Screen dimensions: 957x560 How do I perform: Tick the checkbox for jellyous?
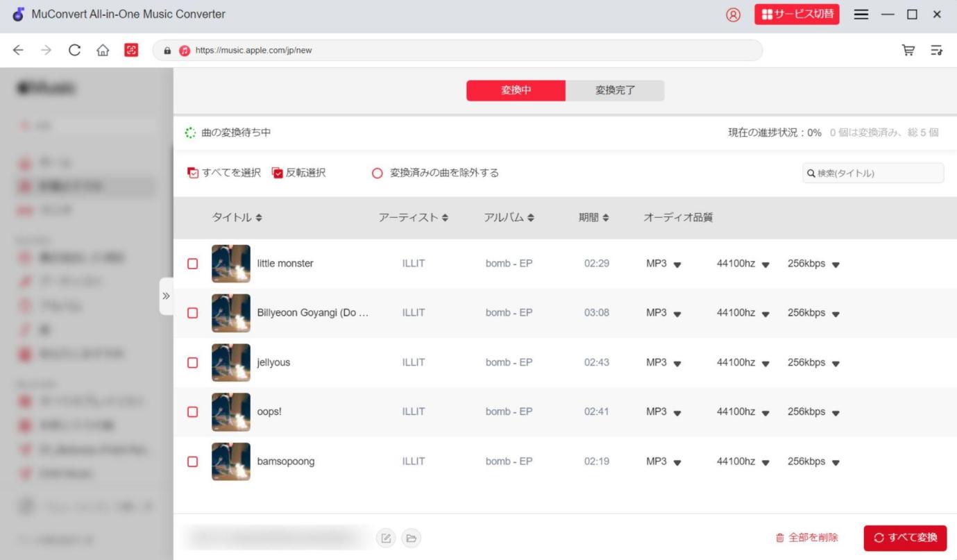[x=193, y=362]
